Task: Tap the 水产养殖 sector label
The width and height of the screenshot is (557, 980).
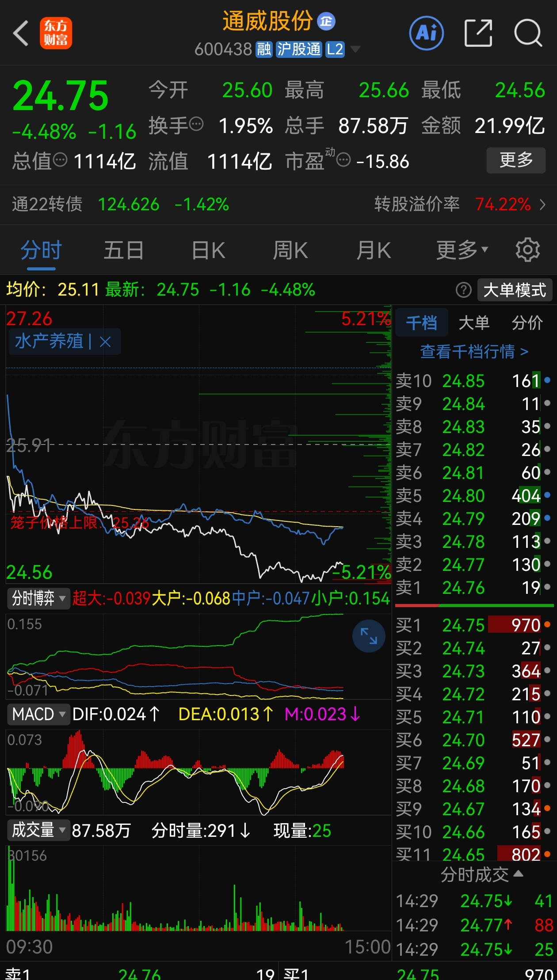Action: [49, 342]
